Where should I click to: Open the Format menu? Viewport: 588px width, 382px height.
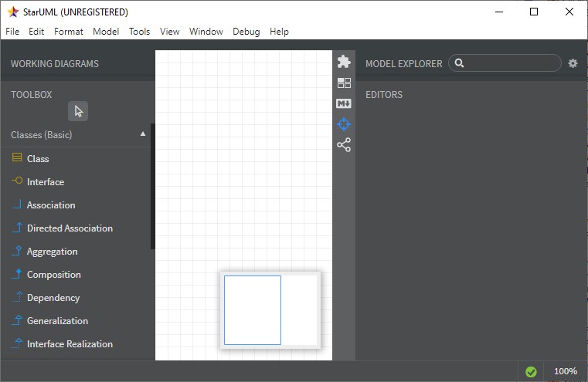click(x=69, y=32)
